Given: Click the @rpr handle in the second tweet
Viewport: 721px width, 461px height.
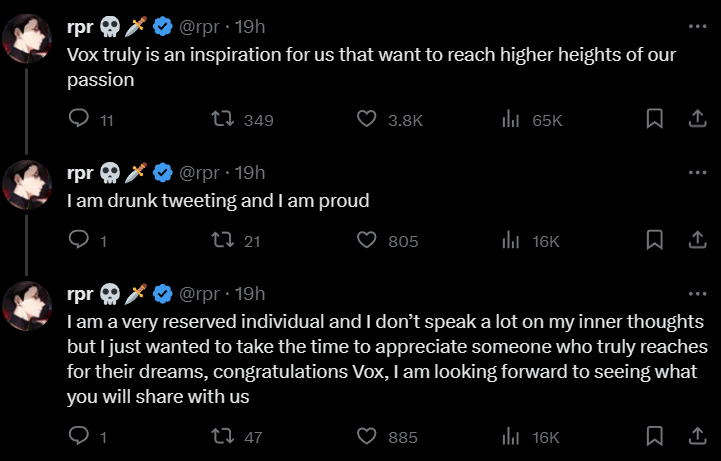Looking at the screenshot, I should 199,172.
